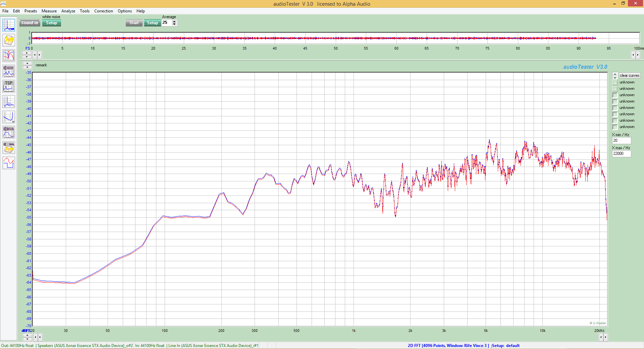Open the Presets menu

pos(31,11)
